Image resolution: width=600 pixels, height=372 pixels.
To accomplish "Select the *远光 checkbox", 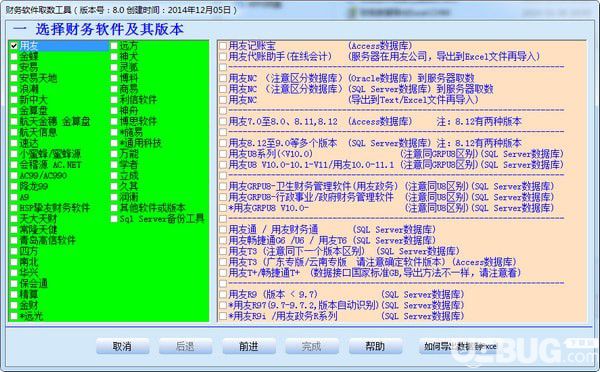I will click(x=14, y=316).
